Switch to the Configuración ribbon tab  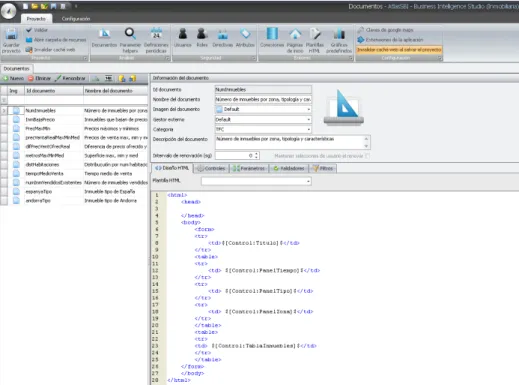pos(76,19)
